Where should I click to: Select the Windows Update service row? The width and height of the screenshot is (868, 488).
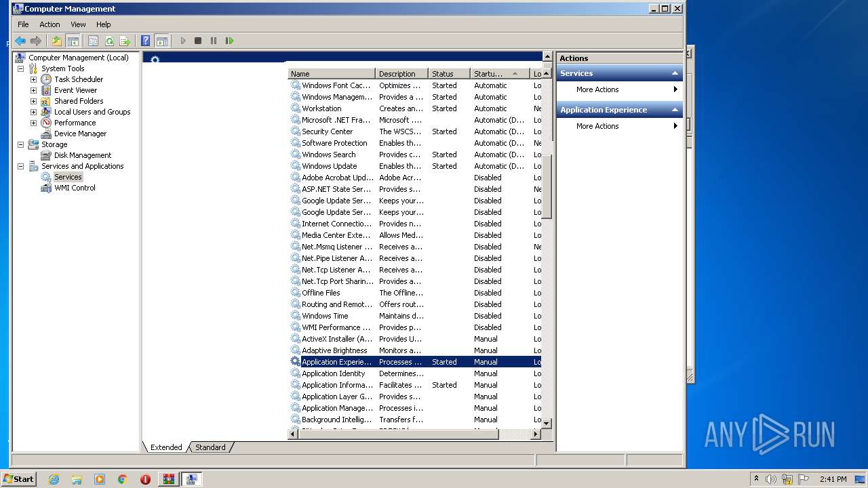(x=415, y=166)
